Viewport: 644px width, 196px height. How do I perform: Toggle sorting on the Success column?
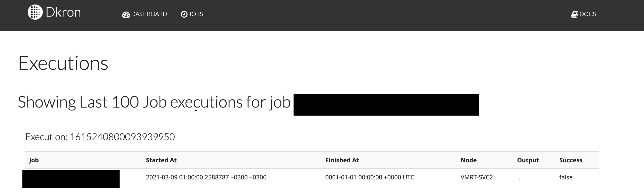570,160
